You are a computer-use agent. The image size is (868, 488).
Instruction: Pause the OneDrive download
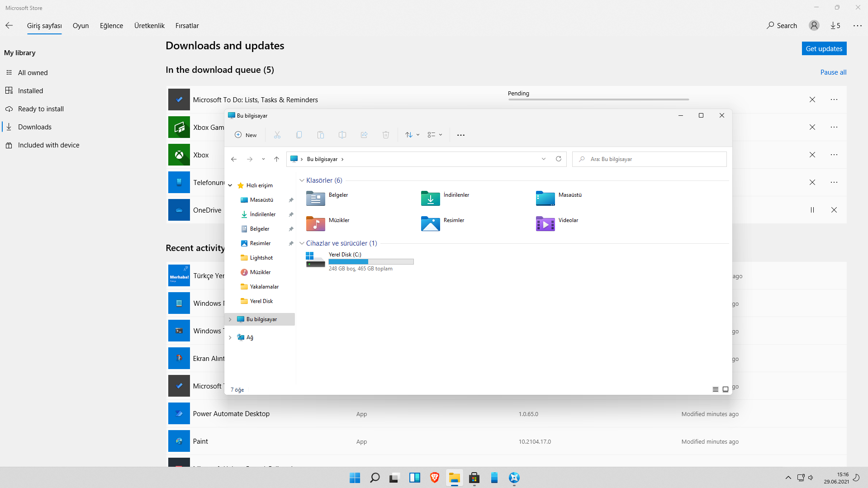[x=812, y=210]
